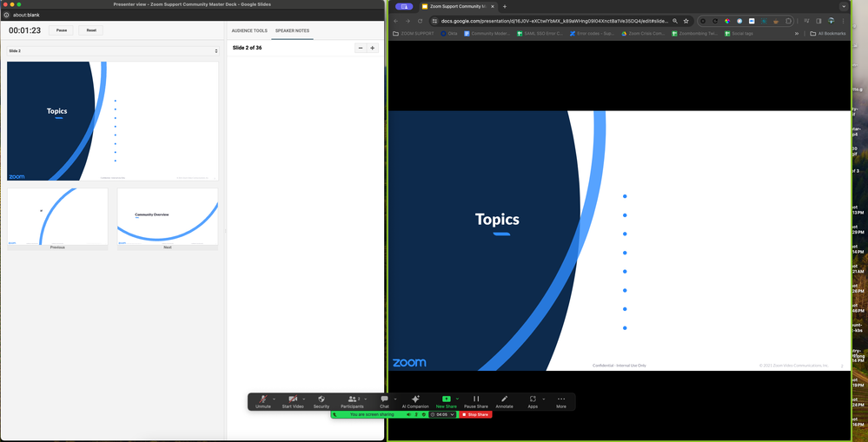Pause the presenter view timer
This screenshot has width=868, height=442.
tap(62, 30)
